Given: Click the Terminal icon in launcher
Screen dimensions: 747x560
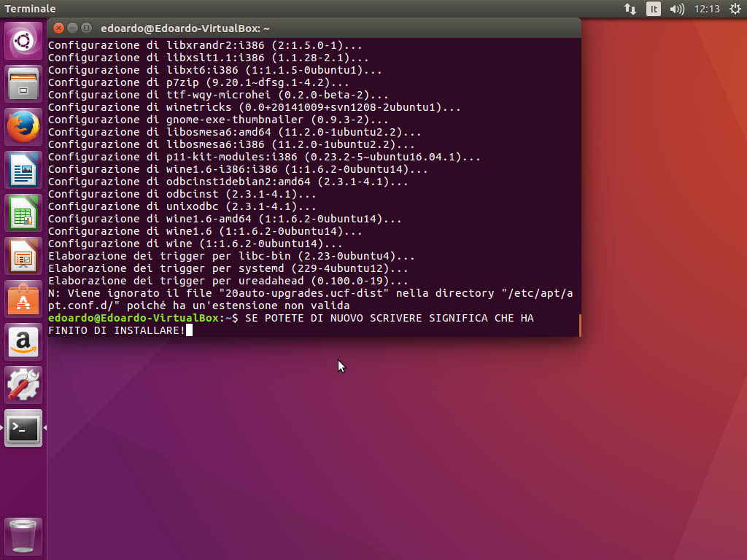Looking at the screenshot, I should (x=24, y=428).
